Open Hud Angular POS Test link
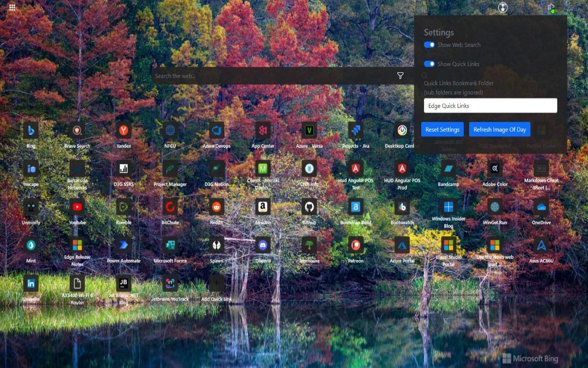 (x=356, y=168)
